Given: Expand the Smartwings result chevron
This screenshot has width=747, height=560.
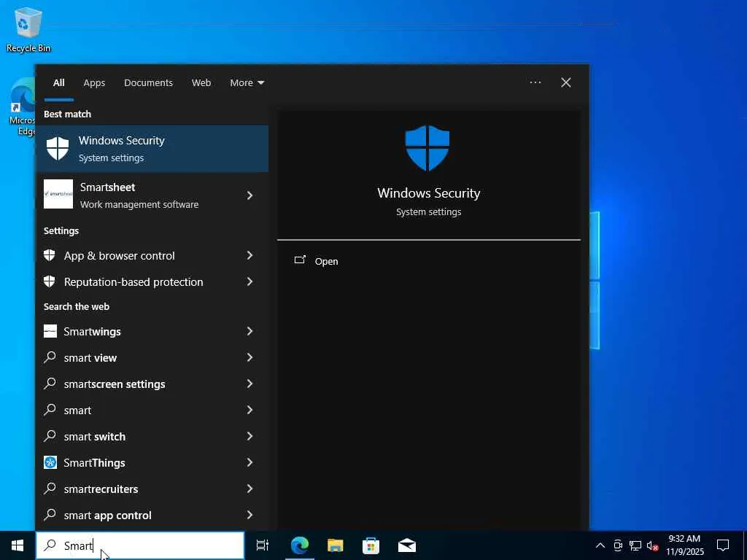Looking at the screenshot, I should click(249, 331).
